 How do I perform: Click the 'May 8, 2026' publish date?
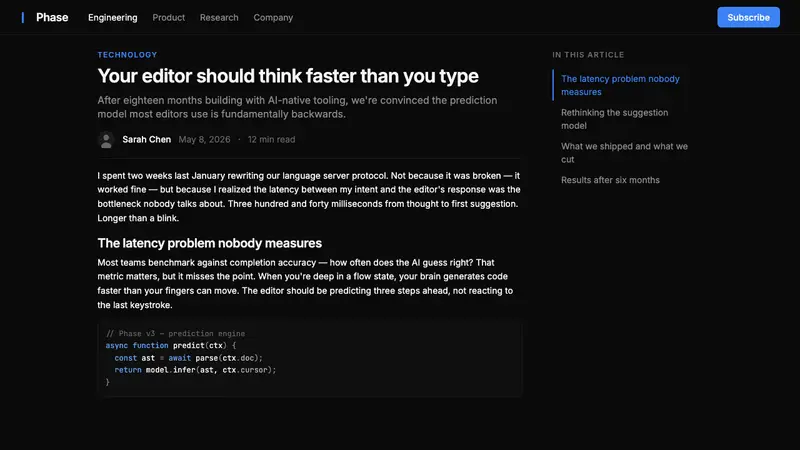204,139
